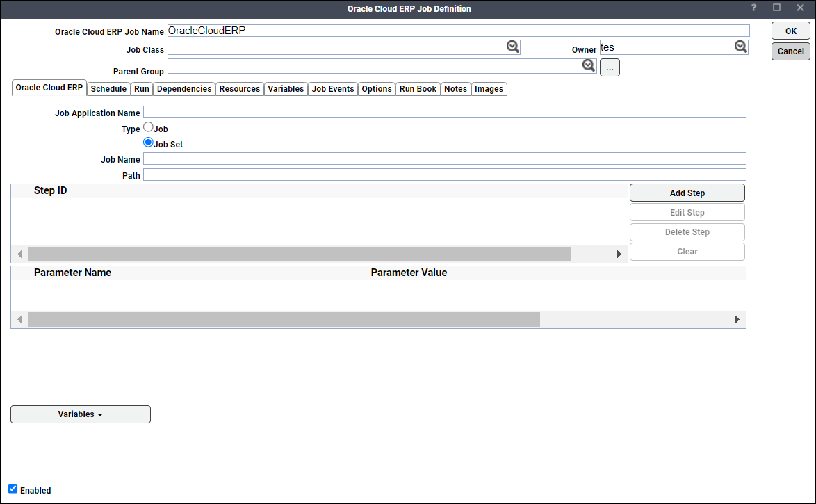Open the Options tab
This screenshot has width=816, height=504.
377,89
